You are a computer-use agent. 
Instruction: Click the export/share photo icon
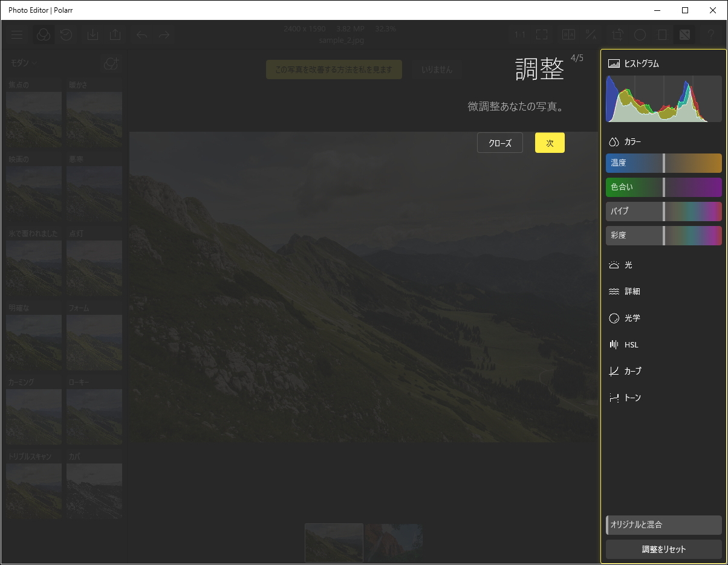tap(115, 34)
